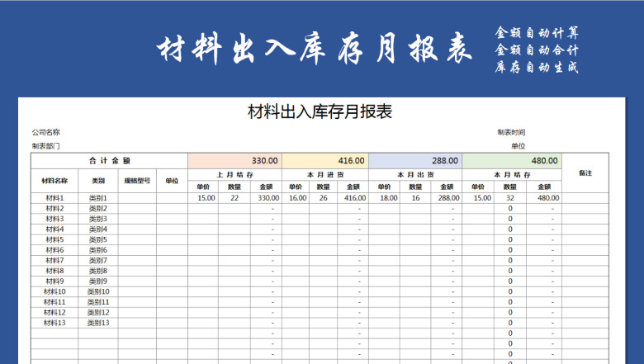Select the 类别8 cell
Screen dimensions: 644x364
[x=98, y=271]
